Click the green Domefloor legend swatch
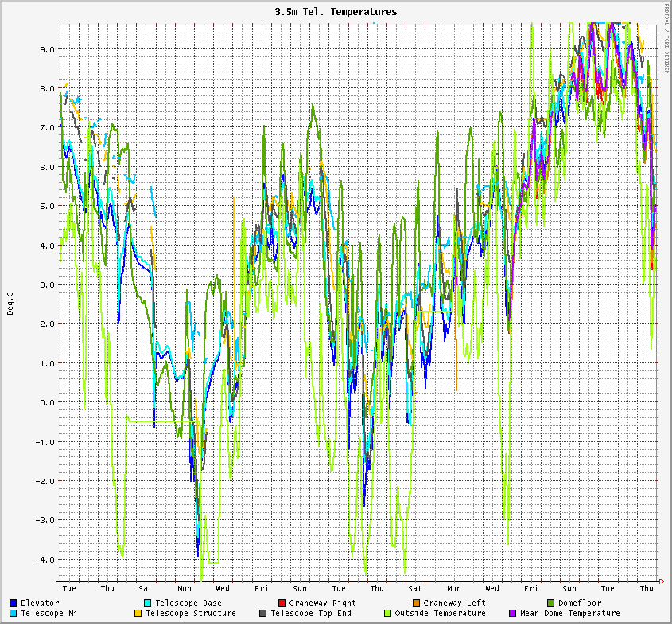 (x=551, y=603)
